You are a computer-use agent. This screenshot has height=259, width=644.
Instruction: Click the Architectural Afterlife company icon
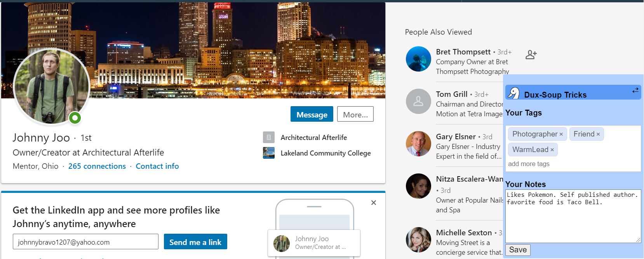coord(269,137)
